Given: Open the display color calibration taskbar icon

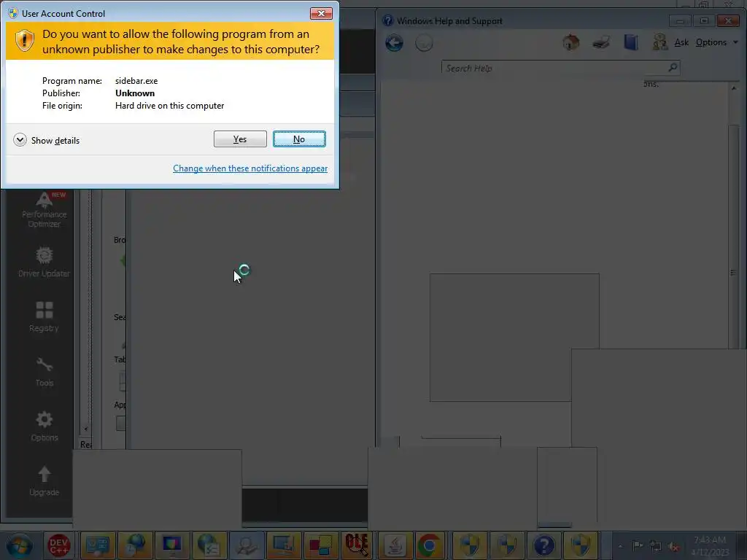Looking at the screenshot, I should [x=172, y=545].
